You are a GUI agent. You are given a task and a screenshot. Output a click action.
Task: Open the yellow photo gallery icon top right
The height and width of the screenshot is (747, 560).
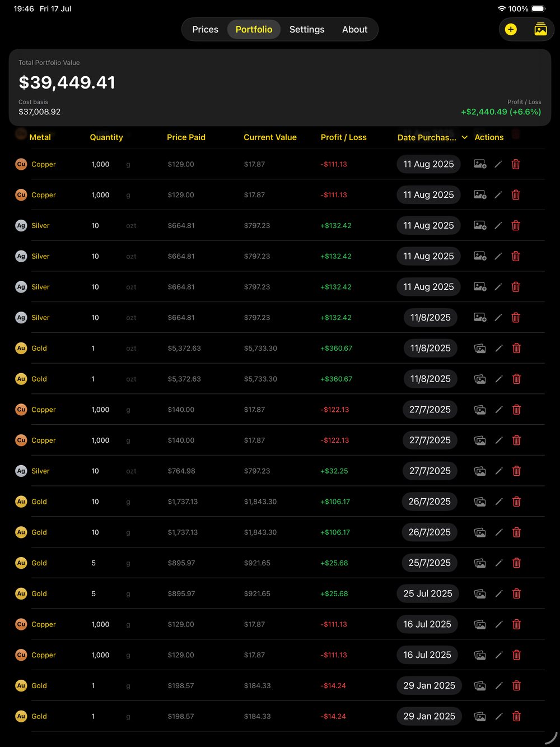[540, 29]
